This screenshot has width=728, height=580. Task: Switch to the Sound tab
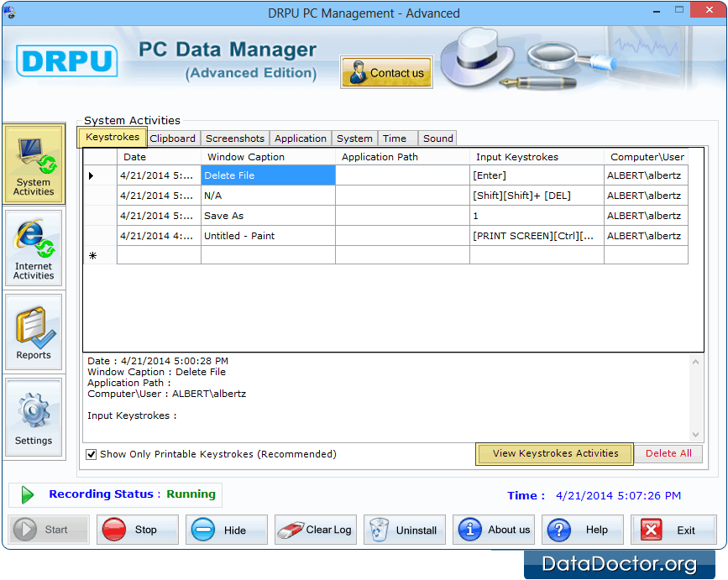437,138
